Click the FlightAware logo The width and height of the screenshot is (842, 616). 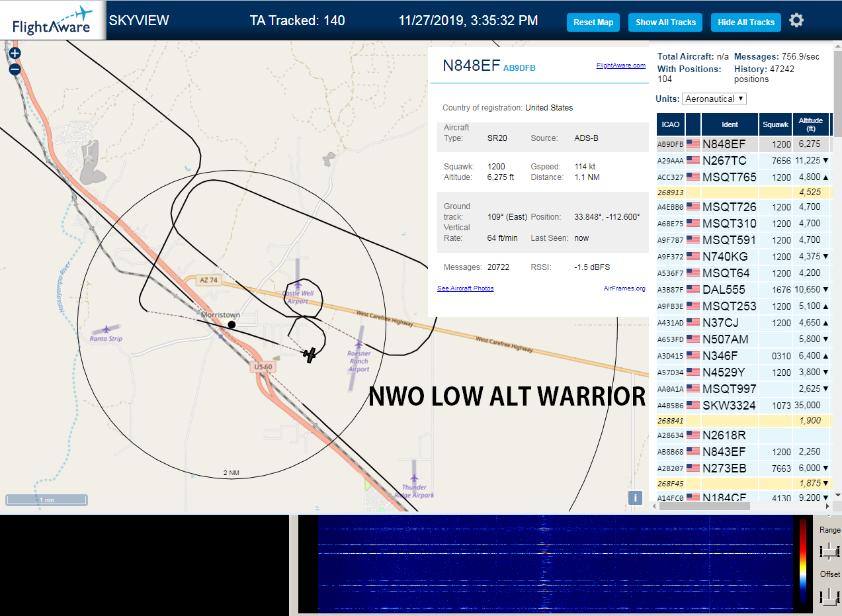(52, 21)
